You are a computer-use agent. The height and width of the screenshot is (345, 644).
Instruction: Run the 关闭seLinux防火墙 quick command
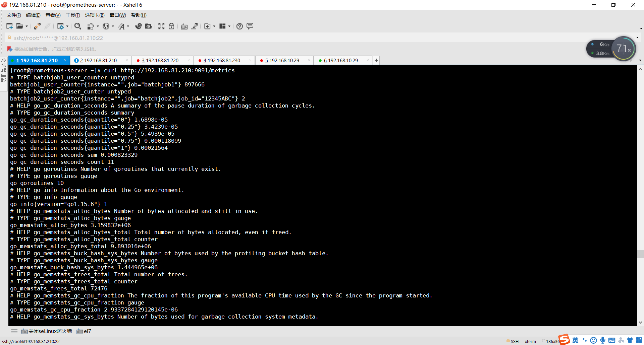click(x=47, y=331)
